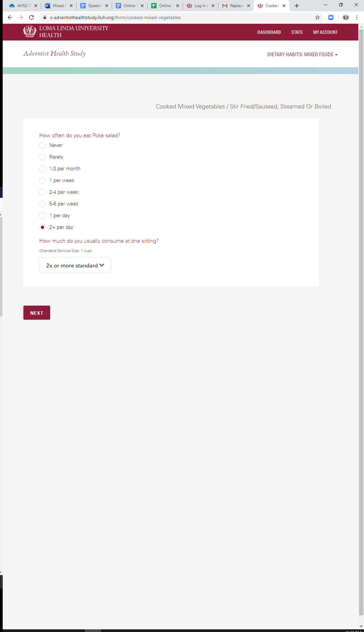Click the NEXT button
The width and height of the screenshot is (364, 632).
point(37,313)
